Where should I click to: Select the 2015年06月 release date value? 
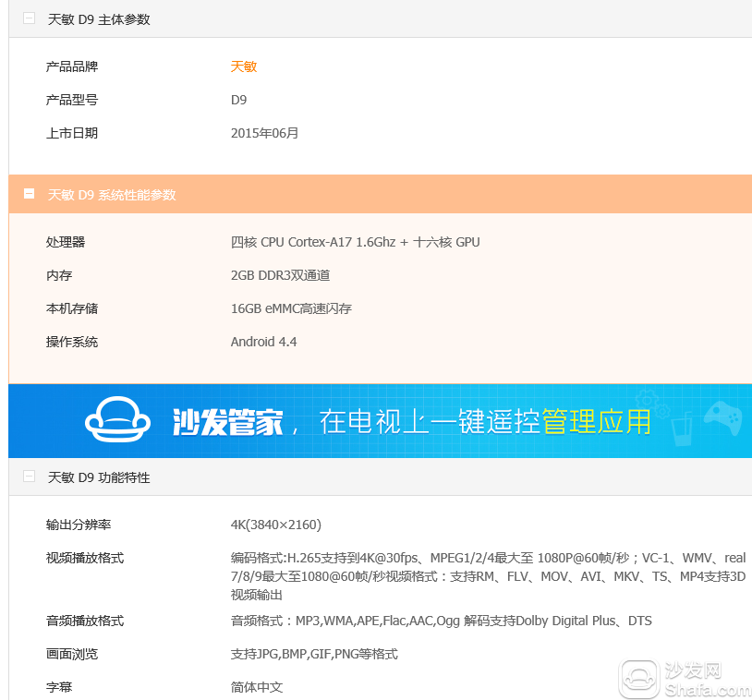click(x=265, y=133)
